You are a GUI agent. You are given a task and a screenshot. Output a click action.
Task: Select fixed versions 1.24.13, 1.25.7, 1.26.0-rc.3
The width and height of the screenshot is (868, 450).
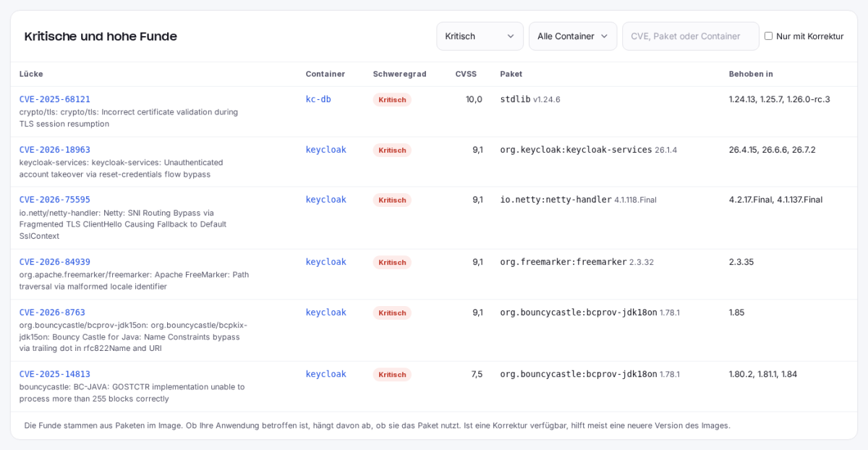click(780, 99)
